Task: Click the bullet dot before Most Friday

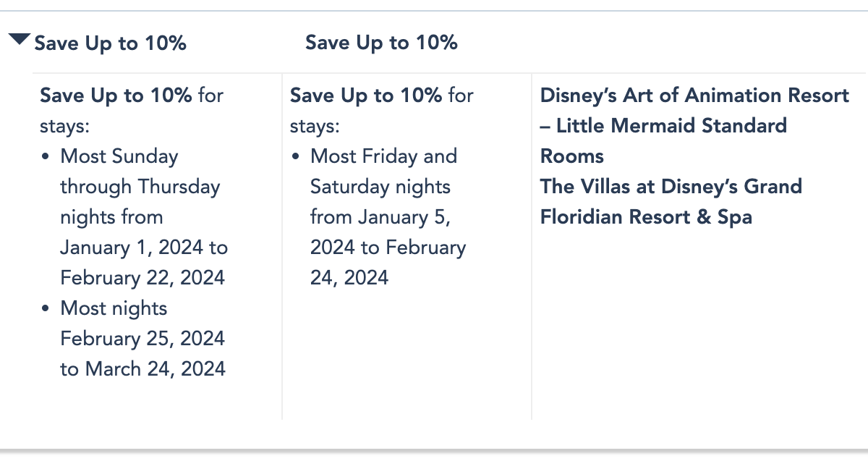Action: pos(297,157)
